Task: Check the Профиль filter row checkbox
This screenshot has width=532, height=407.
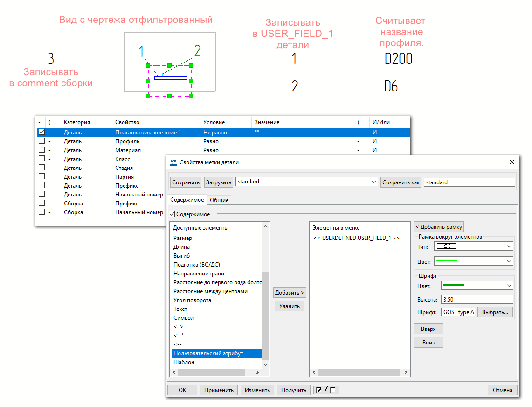Action: 41,140
